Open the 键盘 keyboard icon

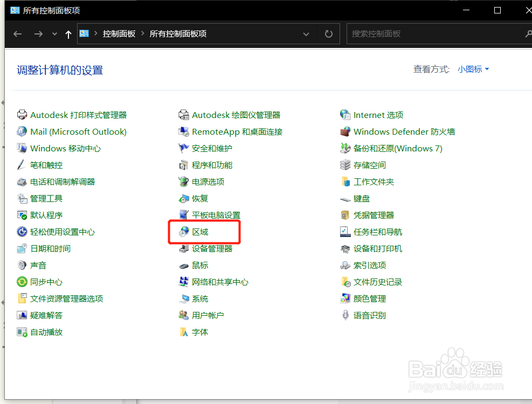pos(345,199)
